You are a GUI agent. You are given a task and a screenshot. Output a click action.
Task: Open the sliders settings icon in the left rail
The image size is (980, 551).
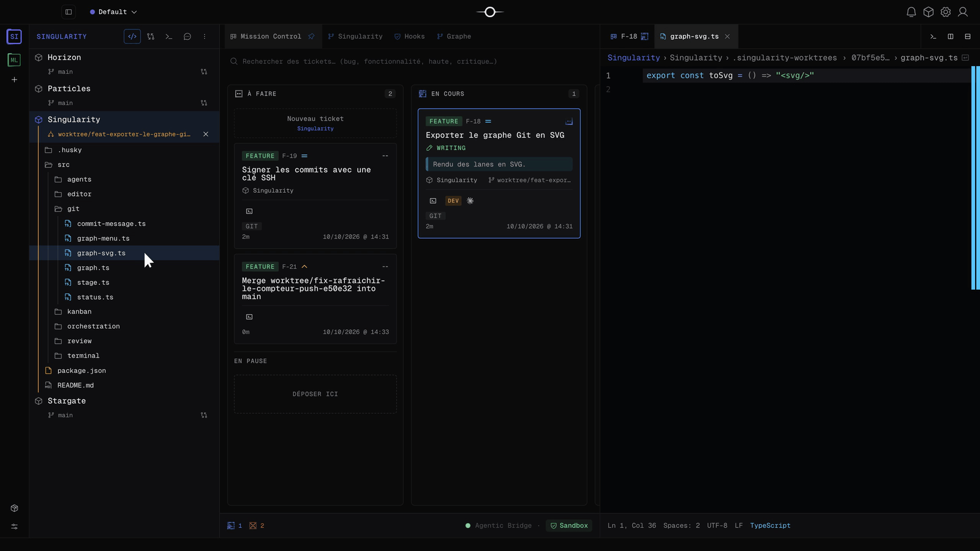tap(14, 527)
